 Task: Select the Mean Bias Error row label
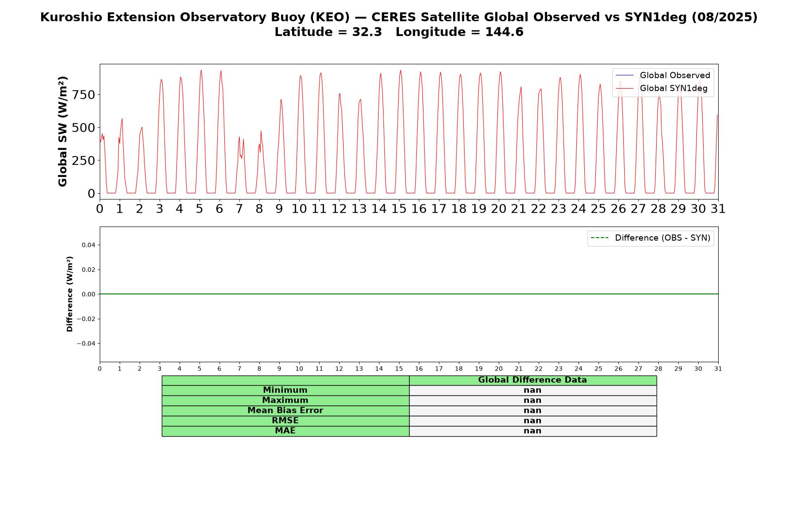coord(285,411)
